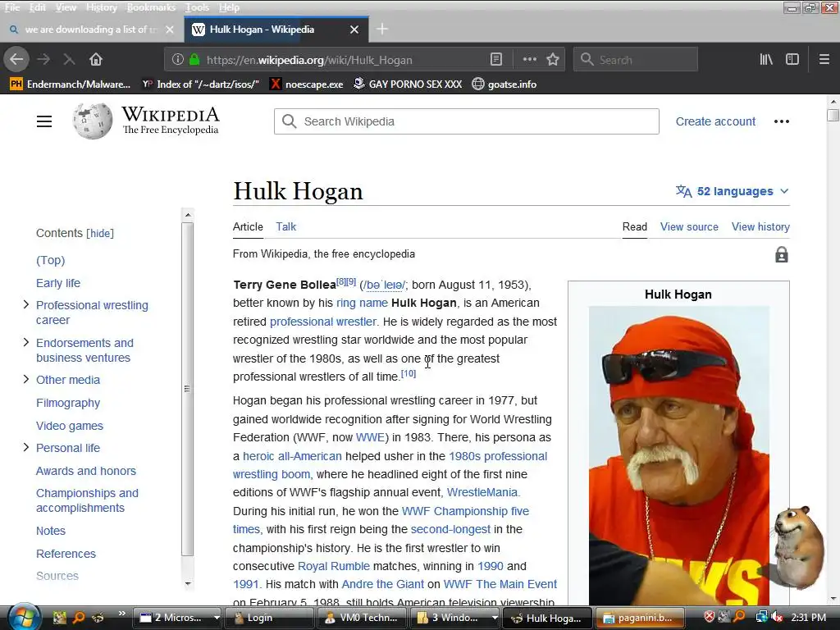Click the green padlock in the address bar
The height and width of the screenshot is (630, 840).
194,59
